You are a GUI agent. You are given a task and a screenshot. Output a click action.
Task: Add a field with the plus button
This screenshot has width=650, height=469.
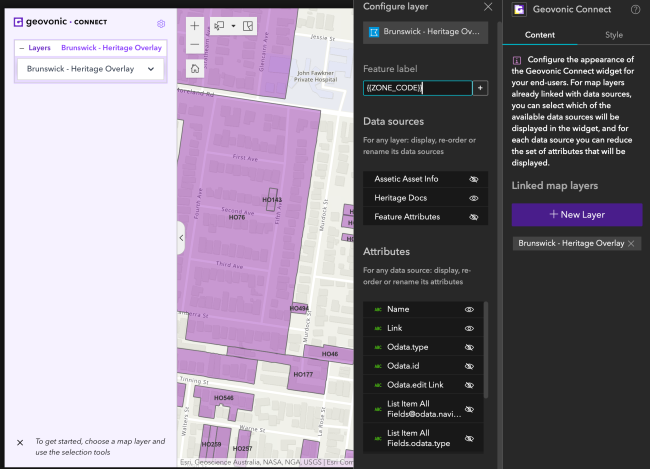coord(480,88)
